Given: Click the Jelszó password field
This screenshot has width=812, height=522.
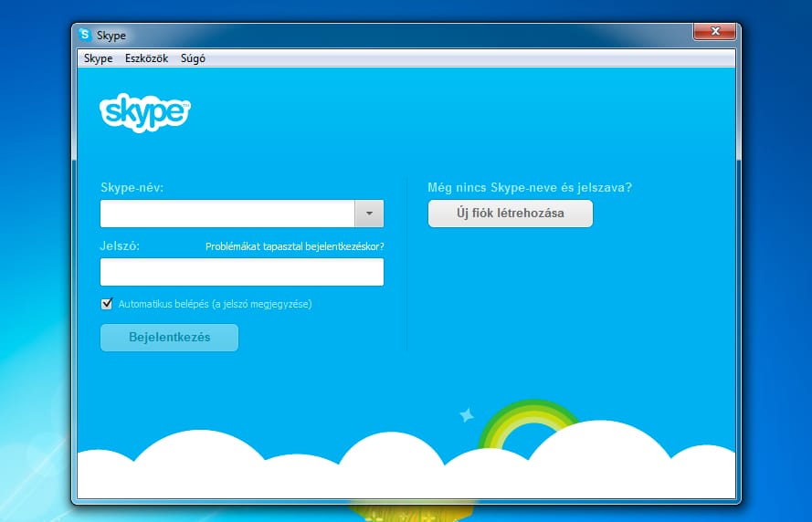Looking at the screenshot, I should tap(242, 272).
